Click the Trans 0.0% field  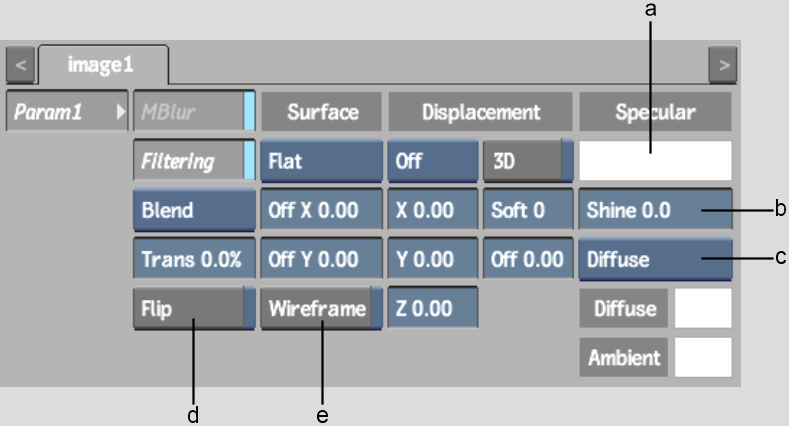pos(193,260)
